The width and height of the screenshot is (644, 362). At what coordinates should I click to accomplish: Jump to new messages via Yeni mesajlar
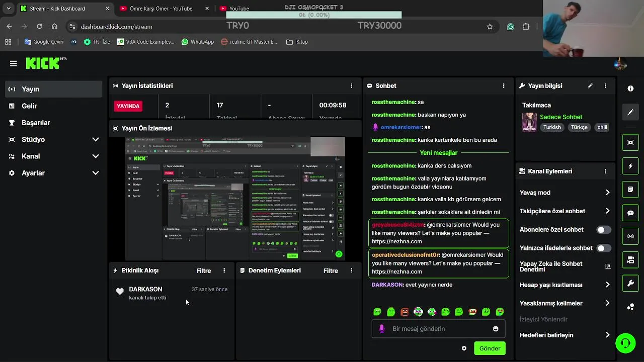438,153
